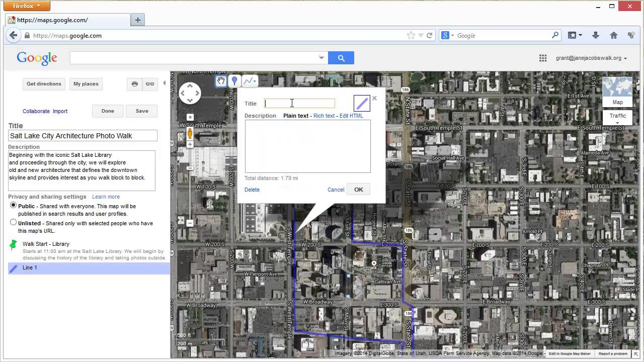Select the Public sharing radio button
The height and width of the screenshot is (362, 644).
(14, 206)
